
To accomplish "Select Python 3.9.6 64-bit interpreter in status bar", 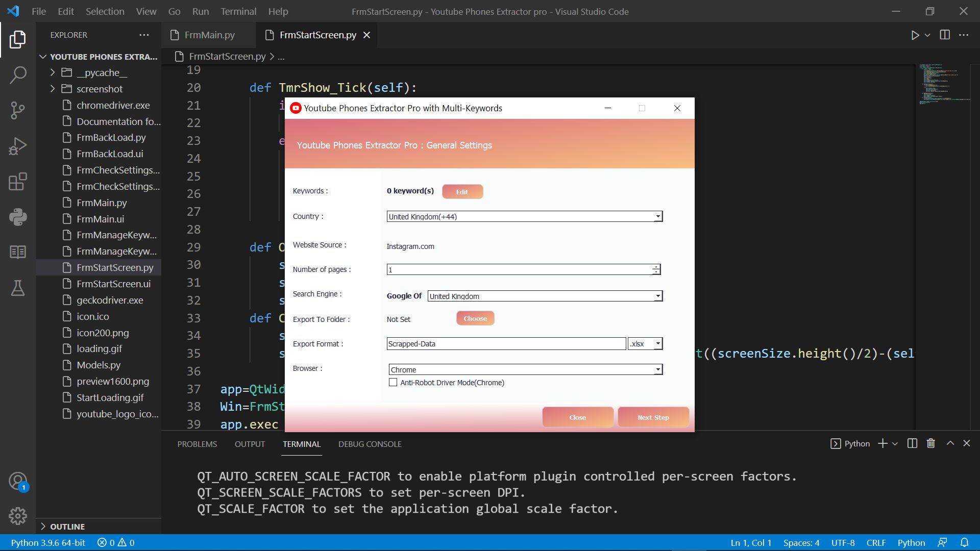I will tap(48, 542).
